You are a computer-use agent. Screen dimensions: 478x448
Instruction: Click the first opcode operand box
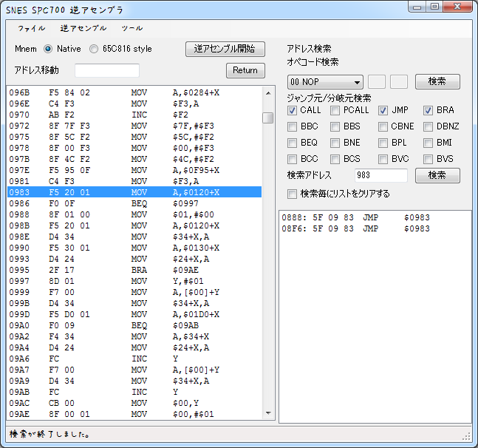[377, 82]
